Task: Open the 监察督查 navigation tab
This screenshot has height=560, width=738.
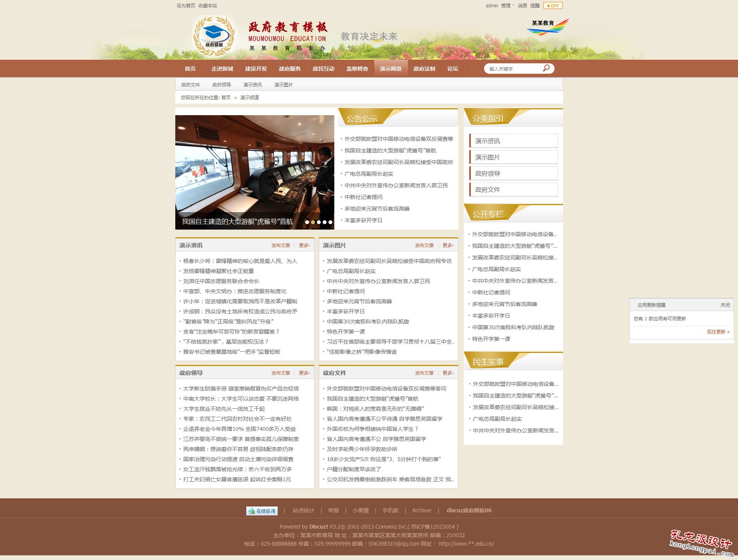Action: click(357, 69)
